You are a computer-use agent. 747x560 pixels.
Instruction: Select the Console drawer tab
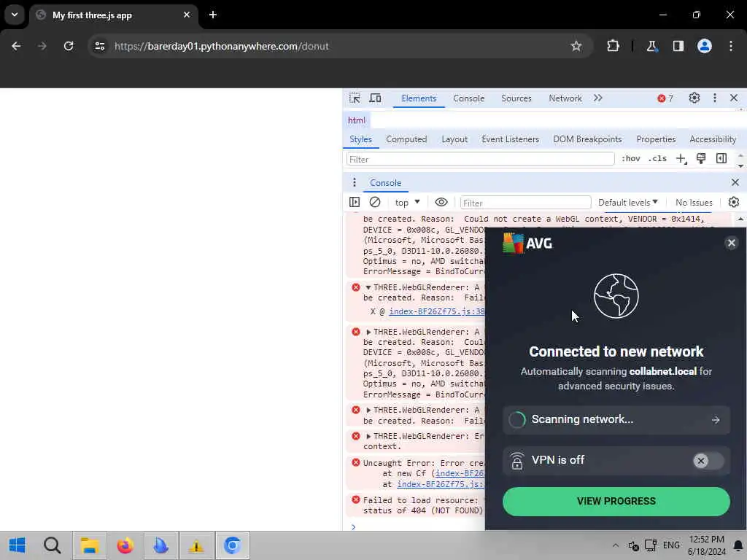click(385, 182)
